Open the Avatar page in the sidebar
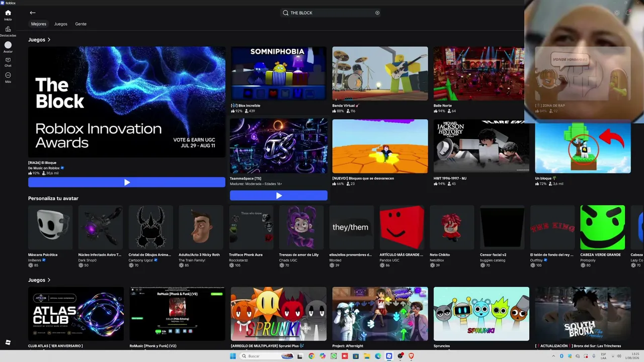The width and height of the screenshot is (644, 362). [x=8, y=47]
